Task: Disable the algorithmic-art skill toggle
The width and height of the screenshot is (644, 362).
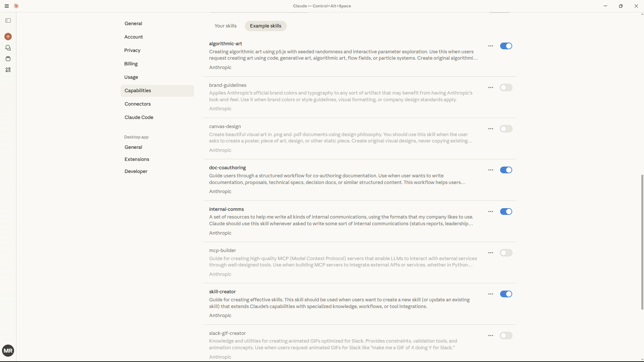Action: tap(506, 46)
